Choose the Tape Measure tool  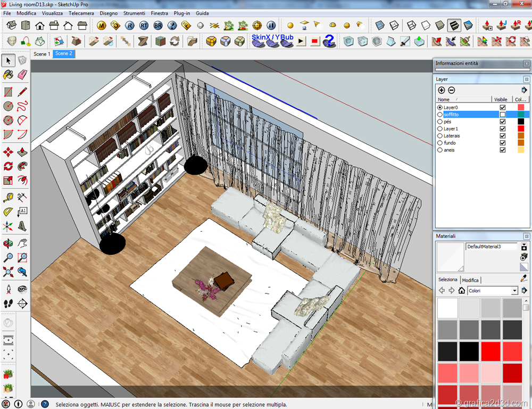9,197
